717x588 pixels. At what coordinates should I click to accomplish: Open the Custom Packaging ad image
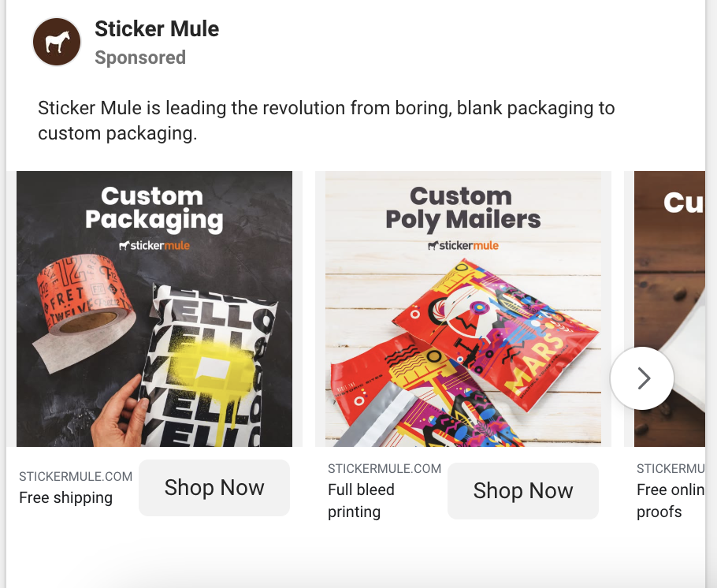point(154,309)
